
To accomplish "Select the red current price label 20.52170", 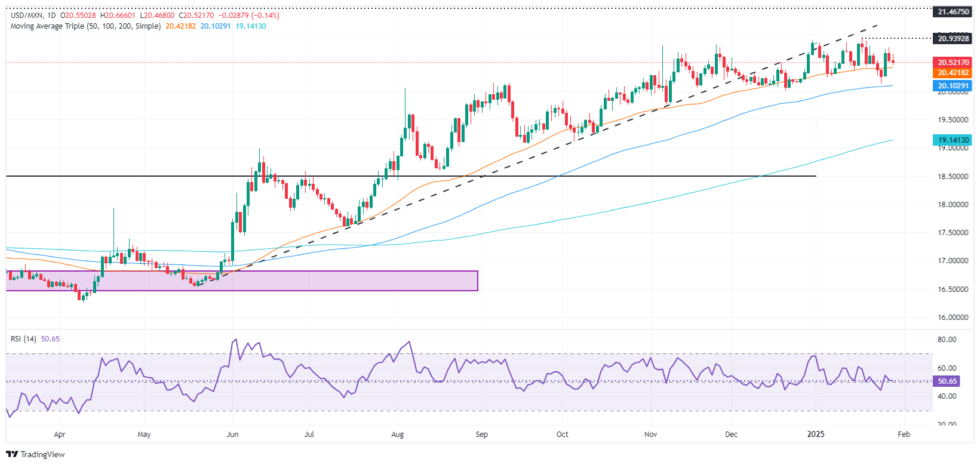I will point(953,63).
